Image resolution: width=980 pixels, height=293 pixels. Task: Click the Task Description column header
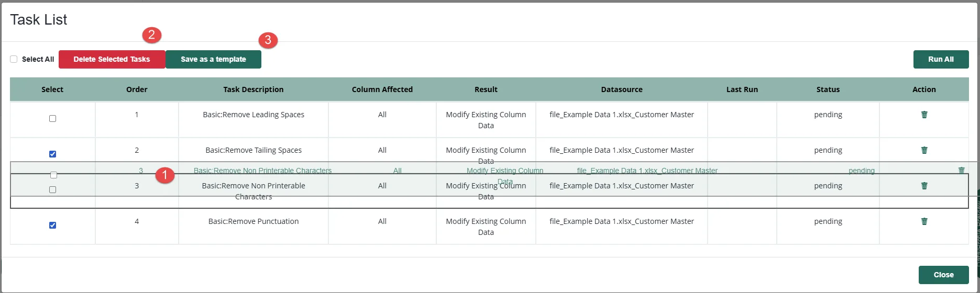pos(253,89)
